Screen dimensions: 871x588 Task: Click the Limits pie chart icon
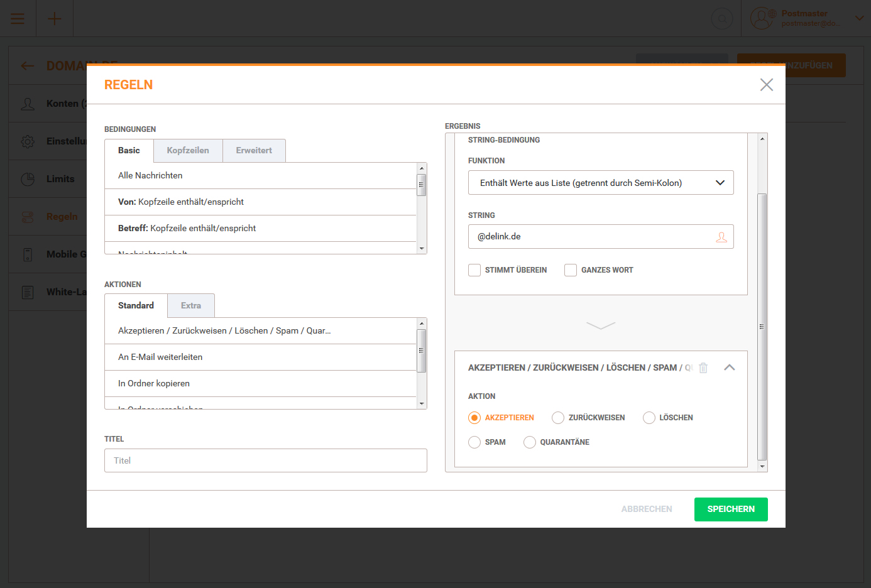click(x=28, y=179)
